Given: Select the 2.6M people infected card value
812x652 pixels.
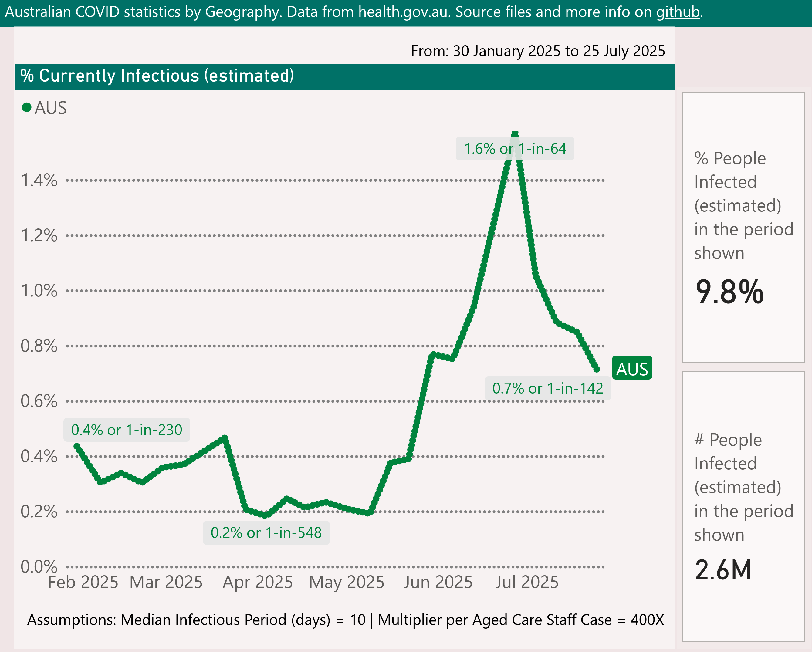Looking at the screenshot, I should point(723,569).
